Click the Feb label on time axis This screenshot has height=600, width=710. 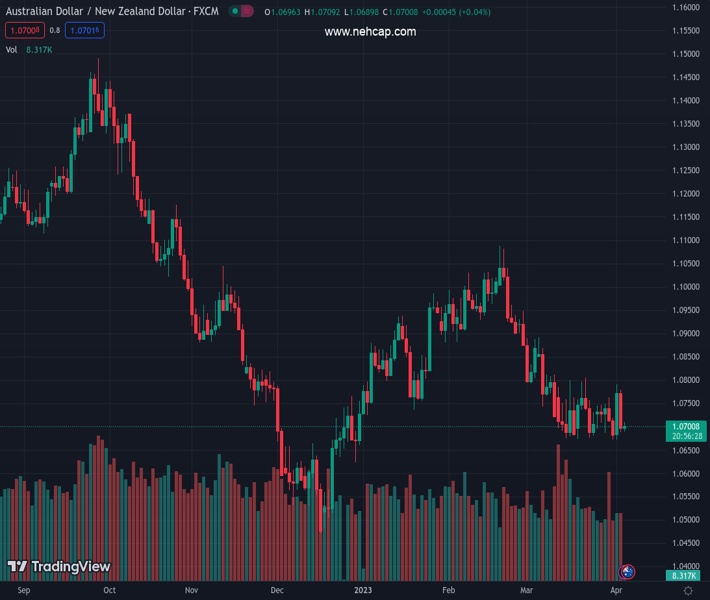(x=448, y=590)
